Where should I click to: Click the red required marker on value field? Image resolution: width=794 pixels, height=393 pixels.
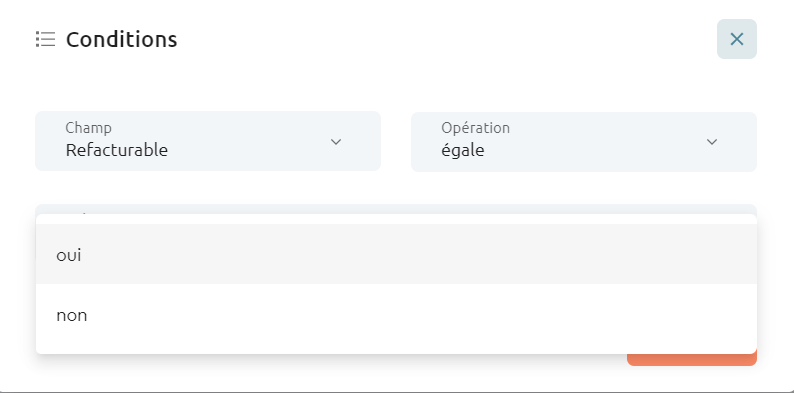point(84,213)
